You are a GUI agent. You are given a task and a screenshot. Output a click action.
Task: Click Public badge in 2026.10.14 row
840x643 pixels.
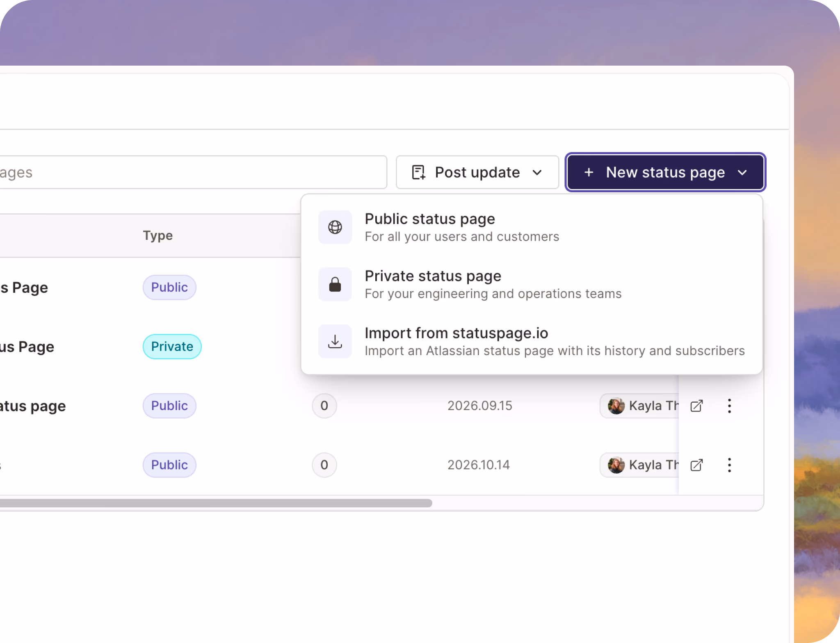tap(169, 465)
